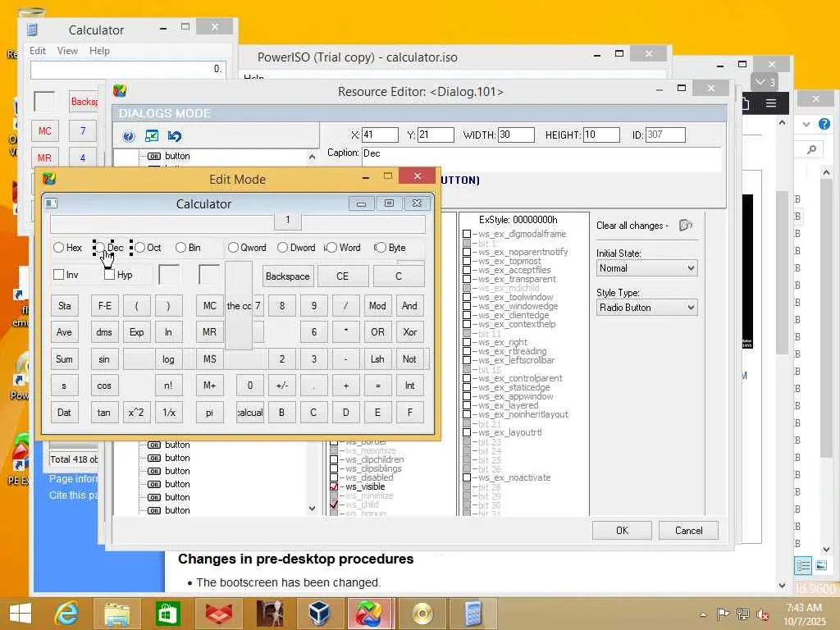Click the Resource Editor colorful icon in taskbar
This screenshot has width=840, height=630.
(x=370, y=614)
